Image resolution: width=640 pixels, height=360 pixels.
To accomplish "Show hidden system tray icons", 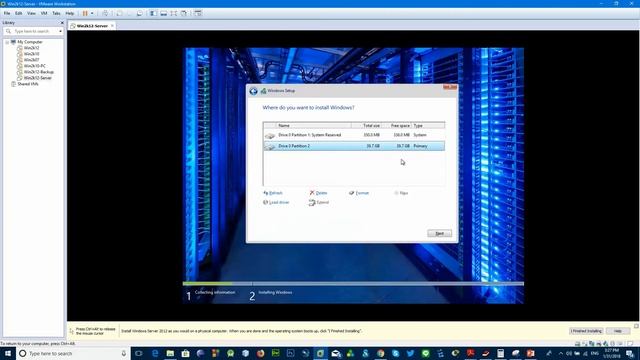I will pyautogui.click(x=560, y=353).
